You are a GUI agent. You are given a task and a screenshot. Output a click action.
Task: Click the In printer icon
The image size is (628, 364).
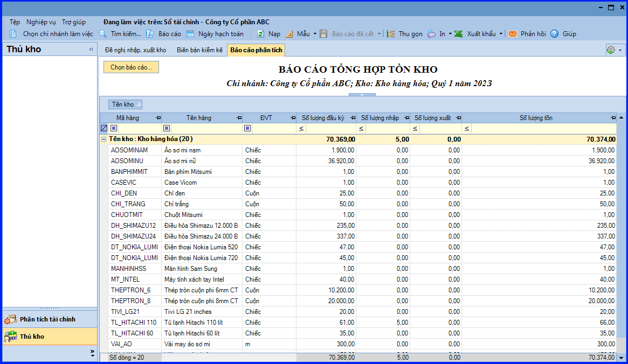(431, 34)
